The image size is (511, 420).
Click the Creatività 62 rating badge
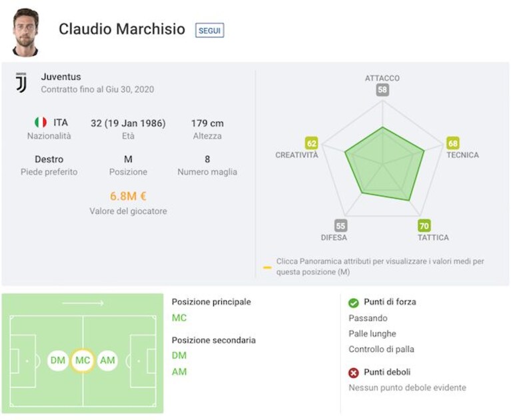coord(312,143)
